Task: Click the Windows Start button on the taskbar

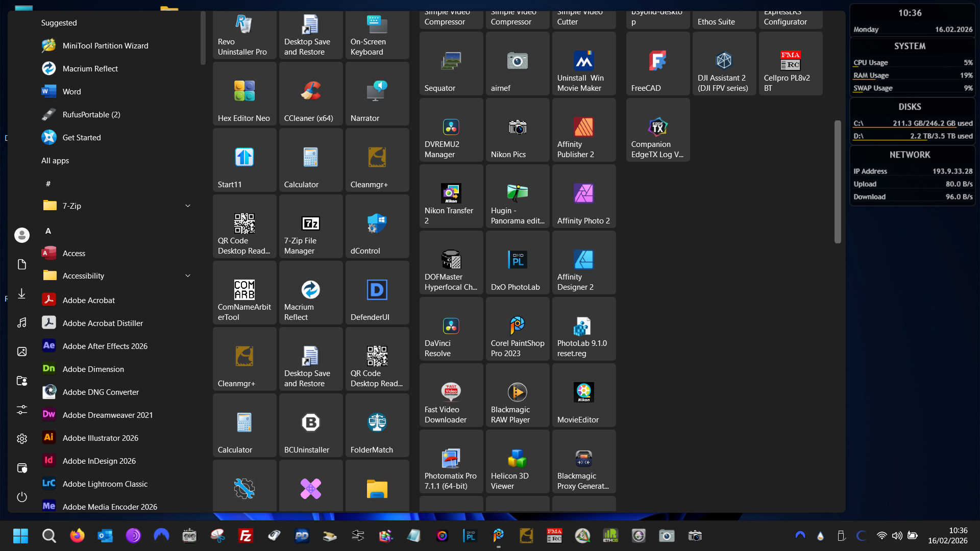Action: point(20,536)
